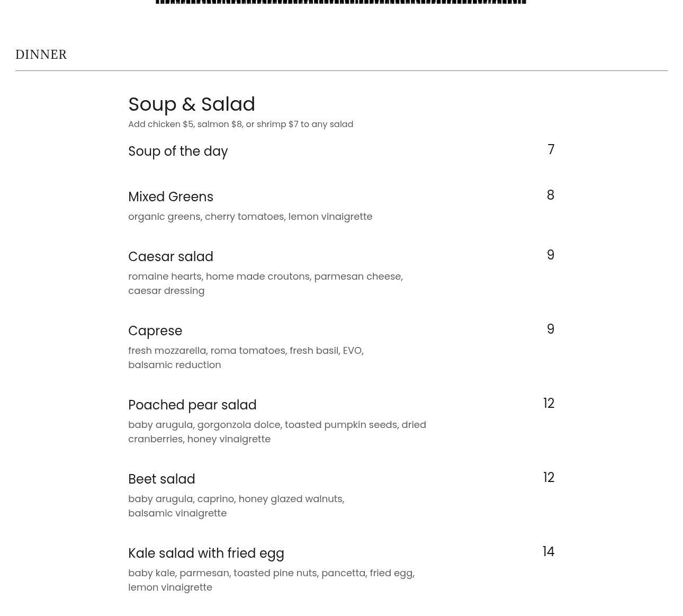
Task: Select the Soup & Salad heading
Action: tap(192, 104)
